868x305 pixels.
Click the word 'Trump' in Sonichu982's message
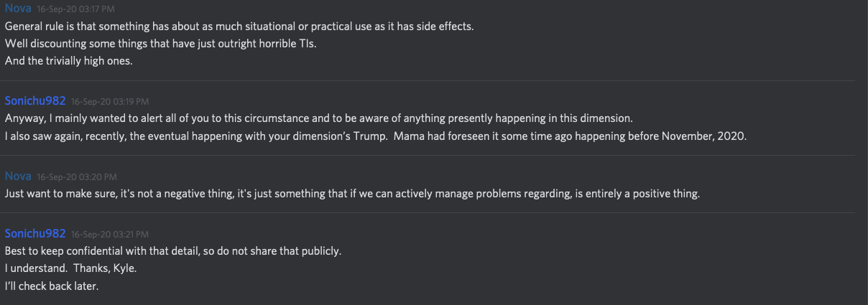pyautogui.click(x=369, y=136)
